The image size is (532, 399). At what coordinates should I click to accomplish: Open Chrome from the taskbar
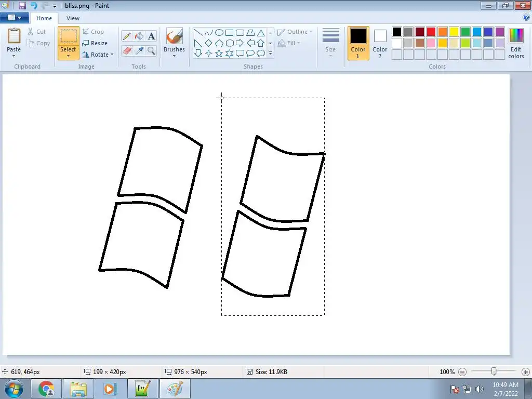pyautogui.click(x=46, y=389)
